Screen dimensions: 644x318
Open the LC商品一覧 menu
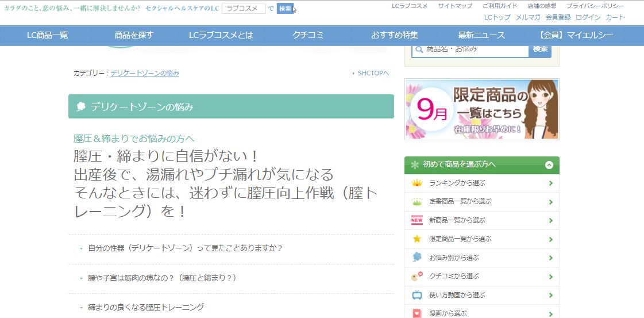pyautogui.click(x=47, y=35)
